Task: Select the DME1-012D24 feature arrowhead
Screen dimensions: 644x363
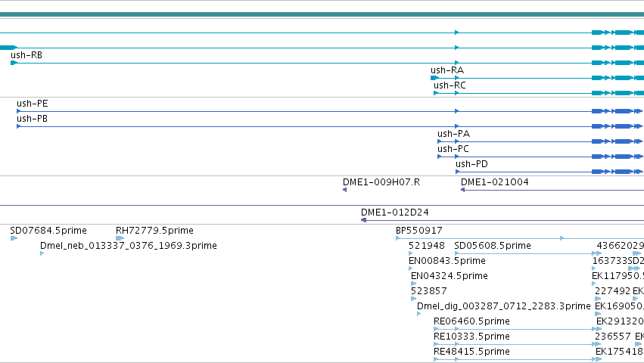Action: [363, 220]
